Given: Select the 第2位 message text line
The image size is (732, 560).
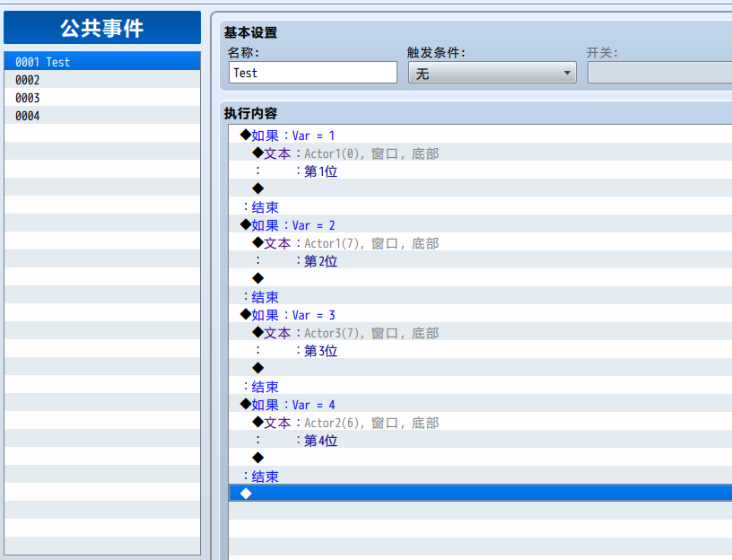Looking at the screenshot, I should pyautogui.click(x=481, y=260).
